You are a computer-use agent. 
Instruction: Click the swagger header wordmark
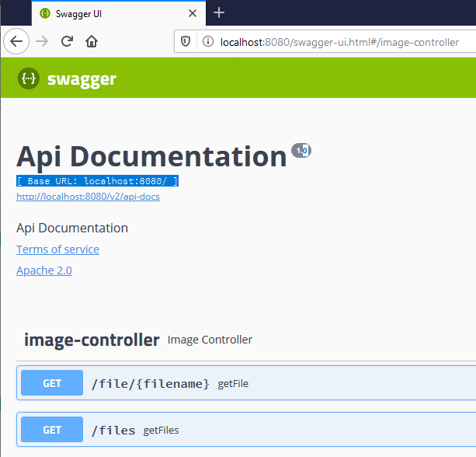[82, 79]
